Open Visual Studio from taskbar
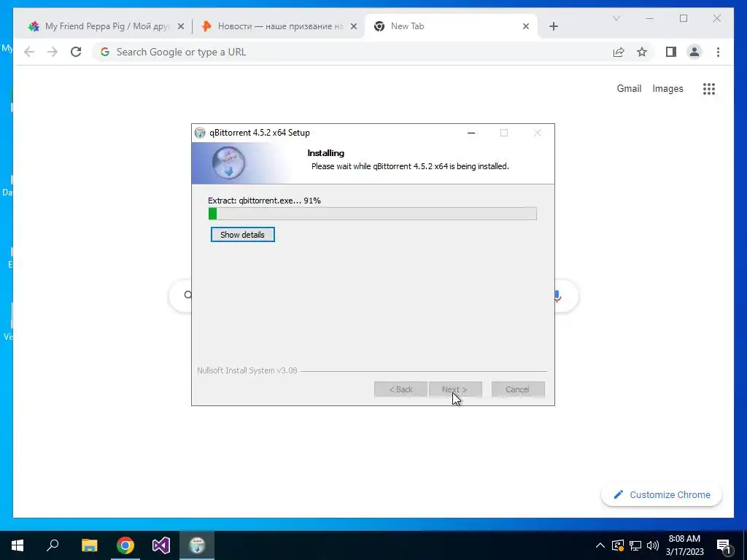747x560 pixels. [161, 545]
